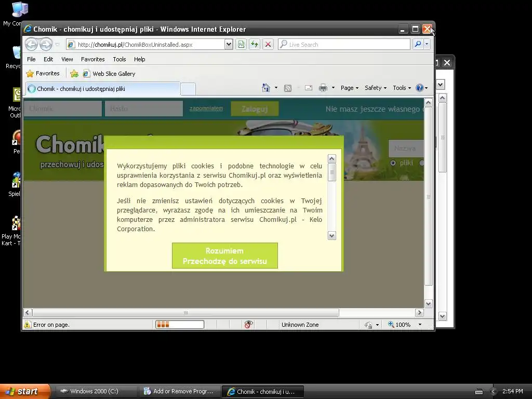Close the background window with X button
Image resolution: width=532 pixels, height=399 pixels.
[x=447, y=63]
